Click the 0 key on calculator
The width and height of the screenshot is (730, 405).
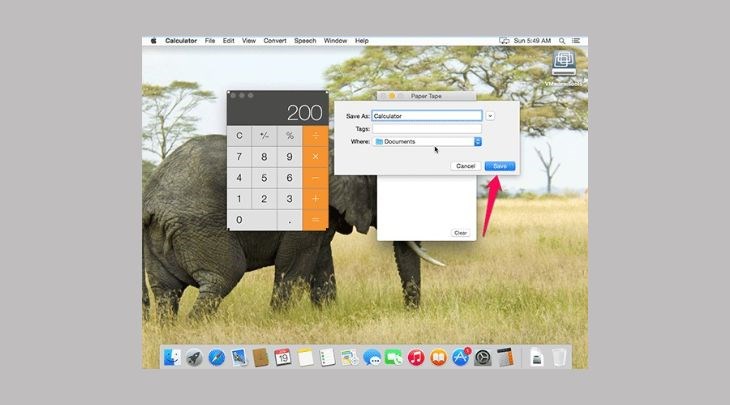click(x=252, y=220)
